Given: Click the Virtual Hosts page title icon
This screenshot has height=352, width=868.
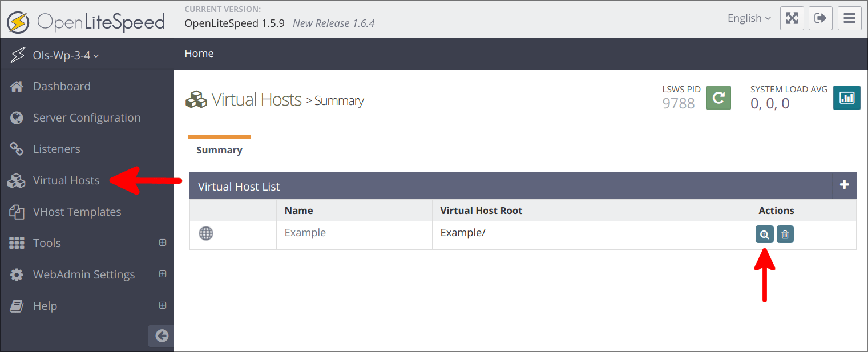Looking at the screenshot, I should (x=196, y=100).
